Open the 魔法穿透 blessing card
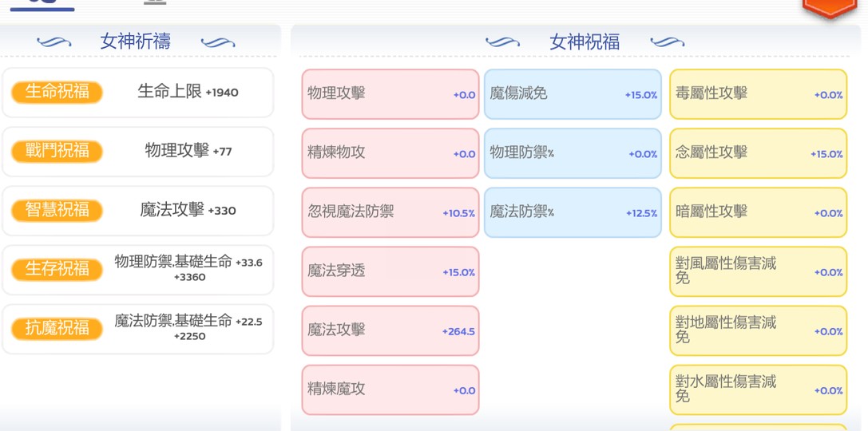Viewport: 868px width, 431px height. point(390,271)
